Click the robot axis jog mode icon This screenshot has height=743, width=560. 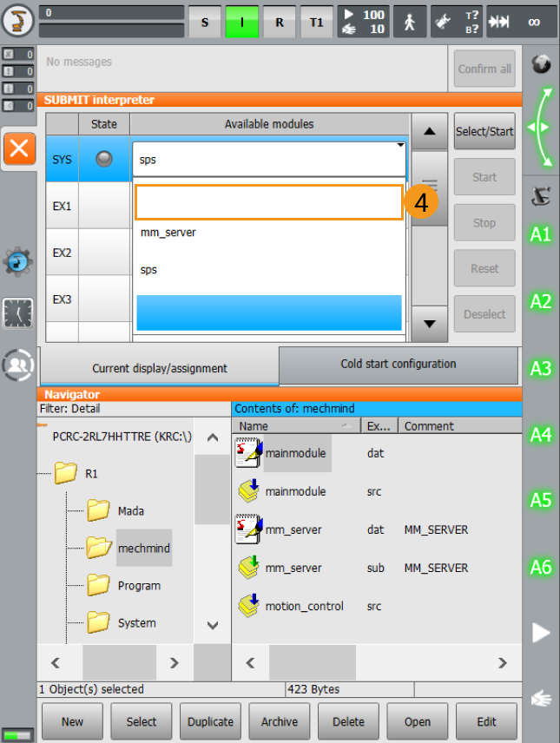click(541, 196)
